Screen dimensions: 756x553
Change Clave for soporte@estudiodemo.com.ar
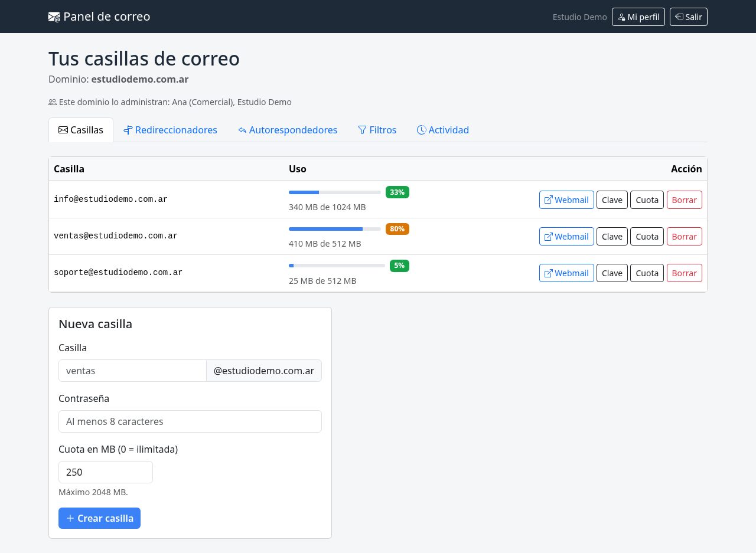(x=612, y=273)
